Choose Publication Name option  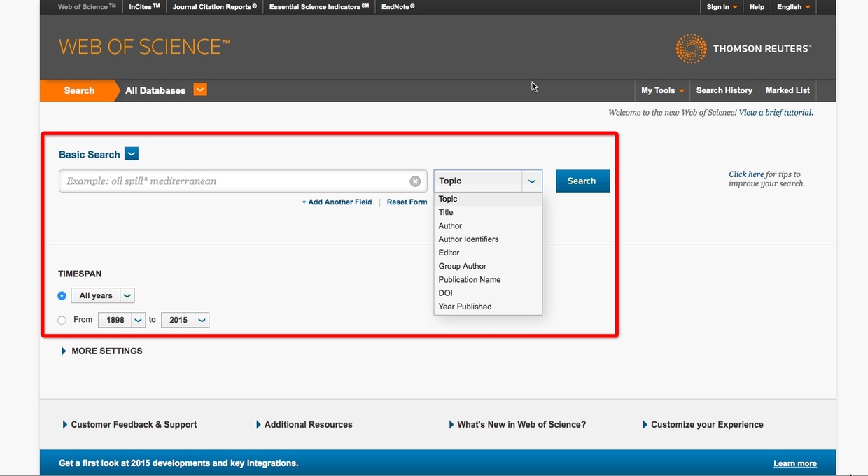point(488,279)
